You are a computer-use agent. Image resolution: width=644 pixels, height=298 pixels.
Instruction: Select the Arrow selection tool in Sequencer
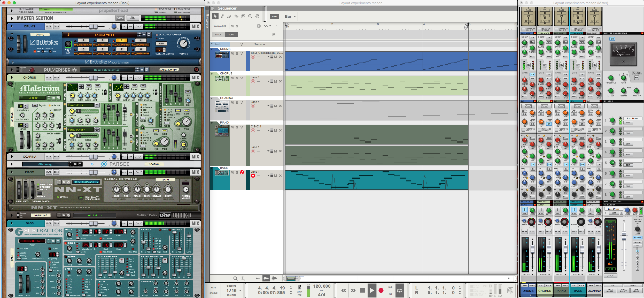(x=215, y=16)
